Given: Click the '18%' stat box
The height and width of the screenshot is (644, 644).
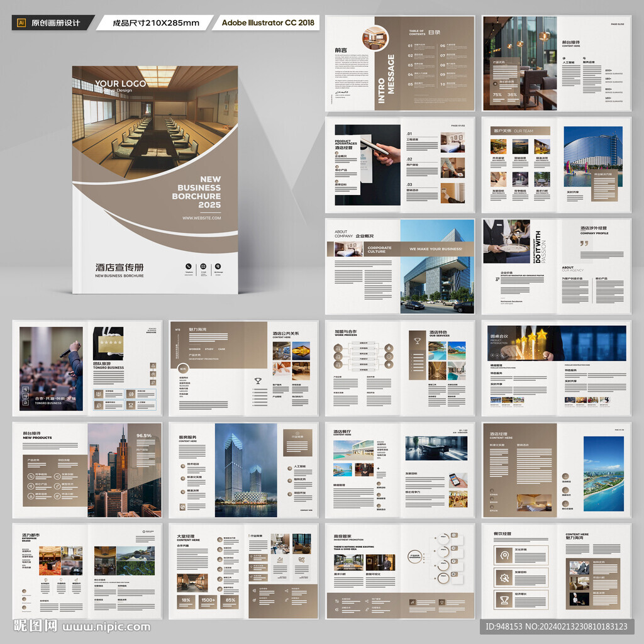Looking at the screenshot, I should pos(186,602).
